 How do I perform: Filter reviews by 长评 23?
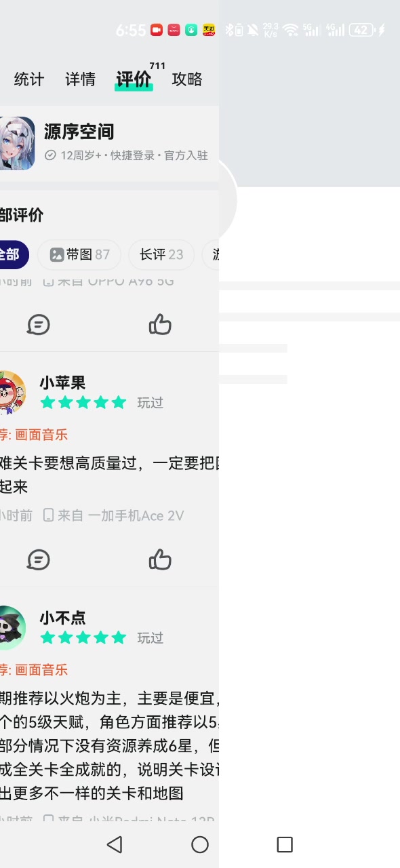[161, 255]
